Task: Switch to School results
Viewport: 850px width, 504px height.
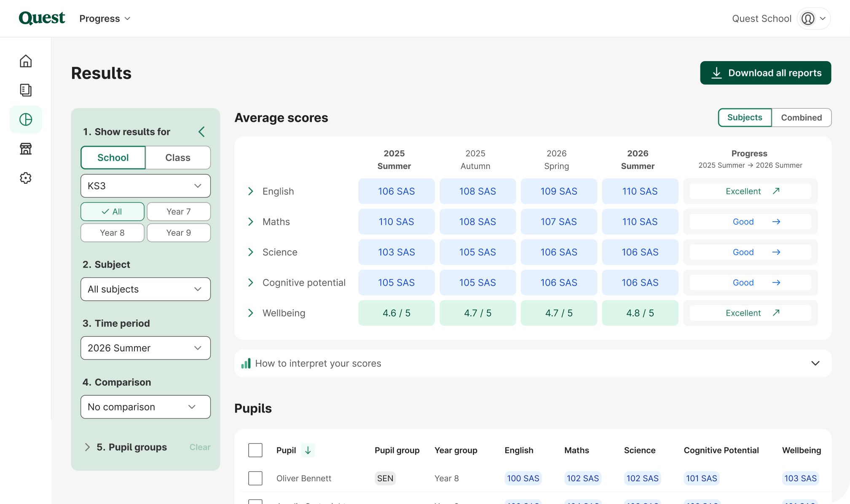Action: tap(113, 158)
